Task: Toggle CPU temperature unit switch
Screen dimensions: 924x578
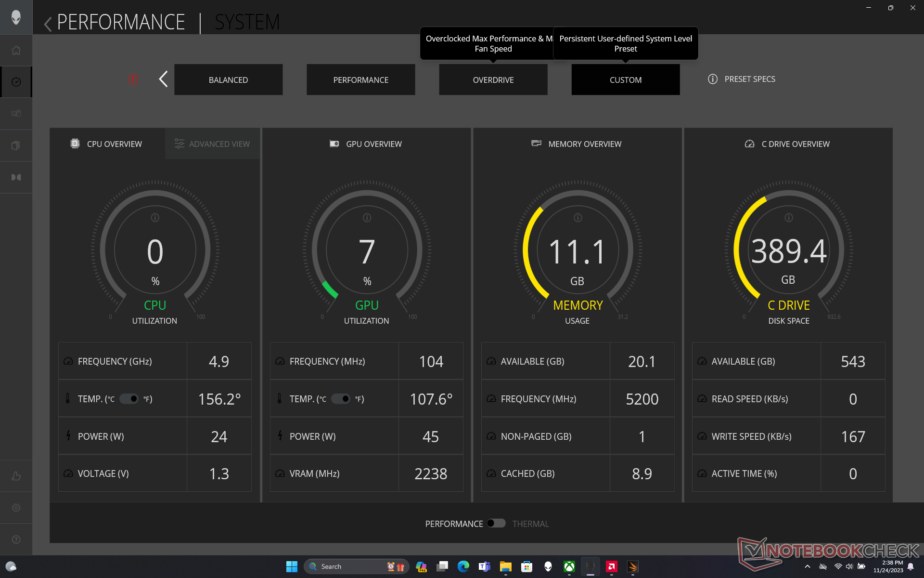Action: click(x=129, y=399)
